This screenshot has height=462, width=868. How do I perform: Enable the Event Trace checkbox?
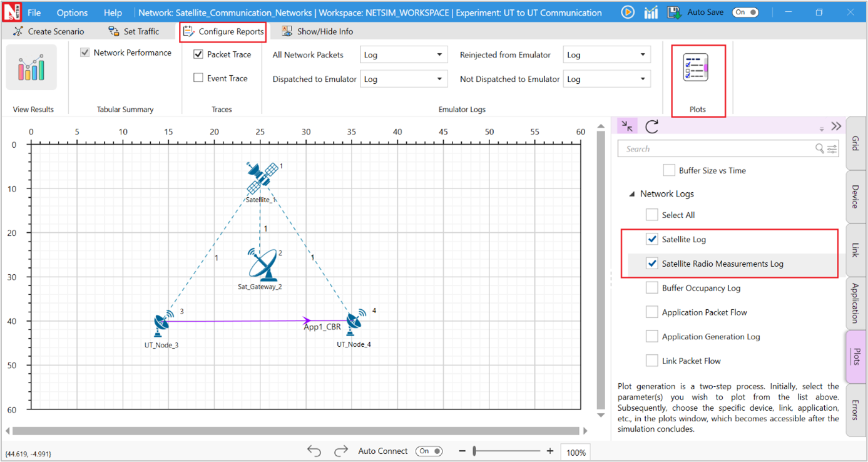point(198,78)
